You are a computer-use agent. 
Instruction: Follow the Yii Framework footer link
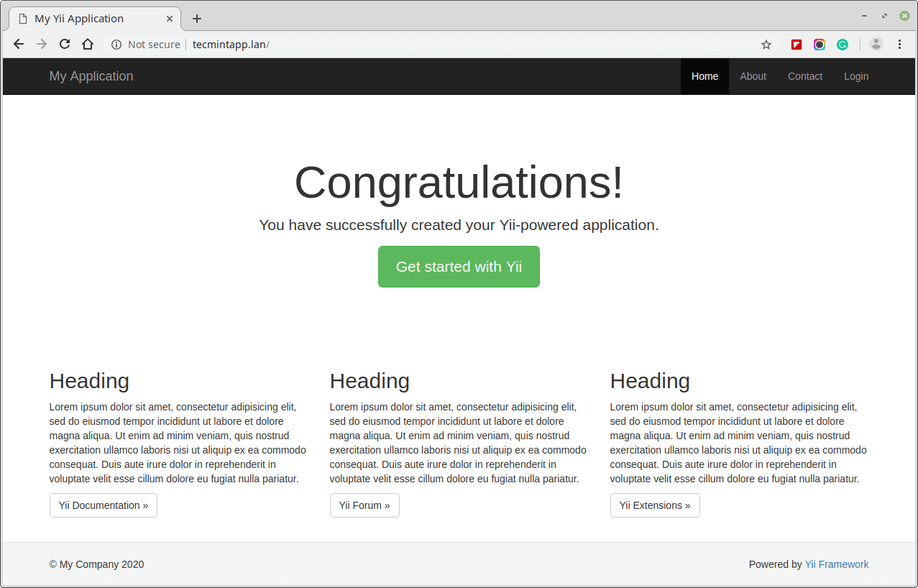click(837, 564)
